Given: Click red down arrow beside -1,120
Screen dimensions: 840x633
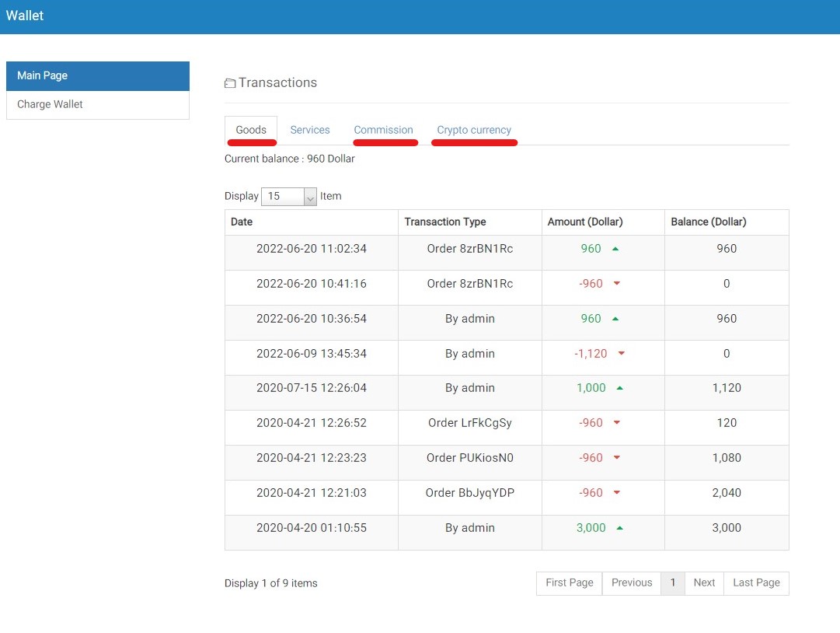Looking at the screenshot, I should coord(622,353).
